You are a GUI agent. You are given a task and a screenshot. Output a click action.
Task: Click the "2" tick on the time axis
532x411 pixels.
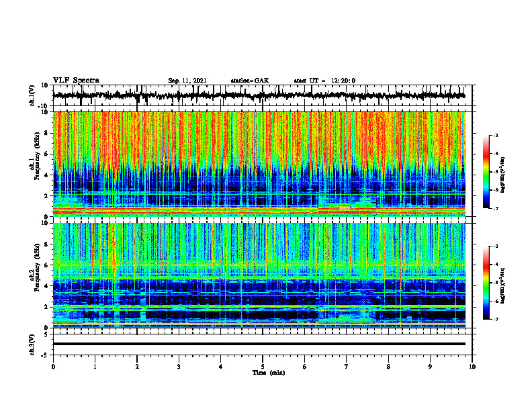137,367
